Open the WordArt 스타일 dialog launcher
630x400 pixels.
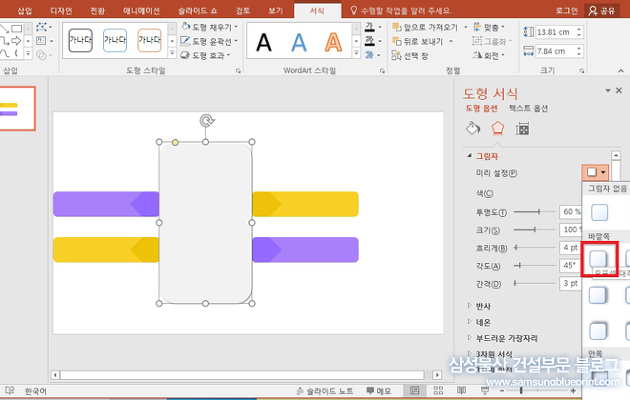click(x=382, y=71)
